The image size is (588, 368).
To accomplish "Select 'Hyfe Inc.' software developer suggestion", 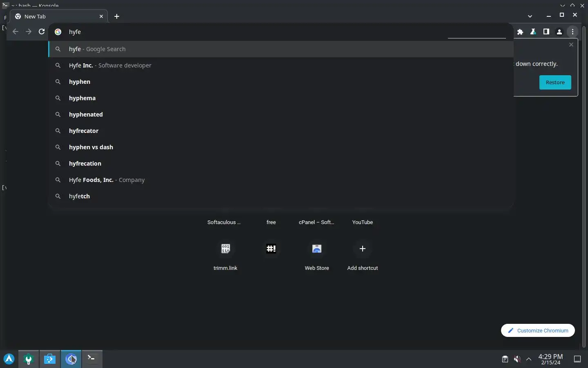I will pyautogui.click(x=281, y=65).
